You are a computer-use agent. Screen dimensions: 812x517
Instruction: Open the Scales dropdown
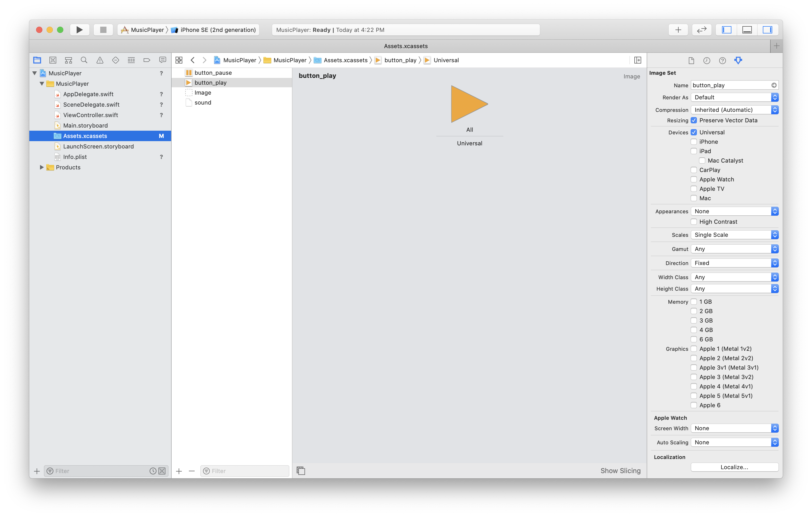pyautogui.click(x=734, y=235)
